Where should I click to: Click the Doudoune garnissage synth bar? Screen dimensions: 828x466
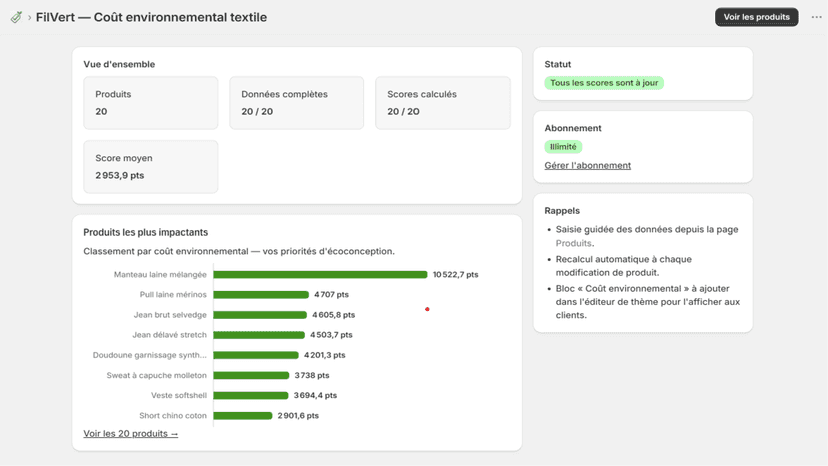click(x=256, y=355)
